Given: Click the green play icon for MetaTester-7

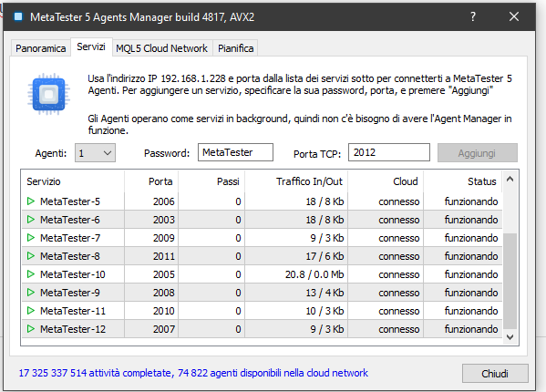Looking at the screenshot, I should 31,238.
